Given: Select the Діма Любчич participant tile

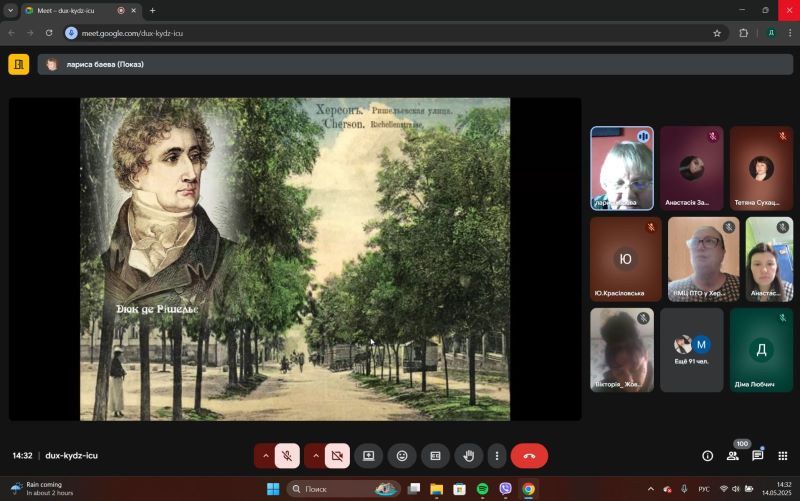Looking at the screenshot, I should pyautogui.click(x=761, y=350).
